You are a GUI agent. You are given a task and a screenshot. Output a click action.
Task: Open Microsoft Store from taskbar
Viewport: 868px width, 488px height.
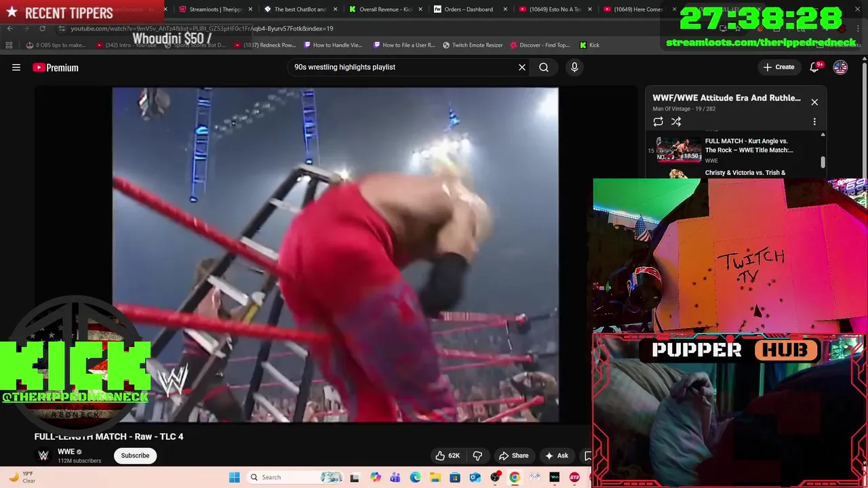pyautogui.click(x=455, y=477)
